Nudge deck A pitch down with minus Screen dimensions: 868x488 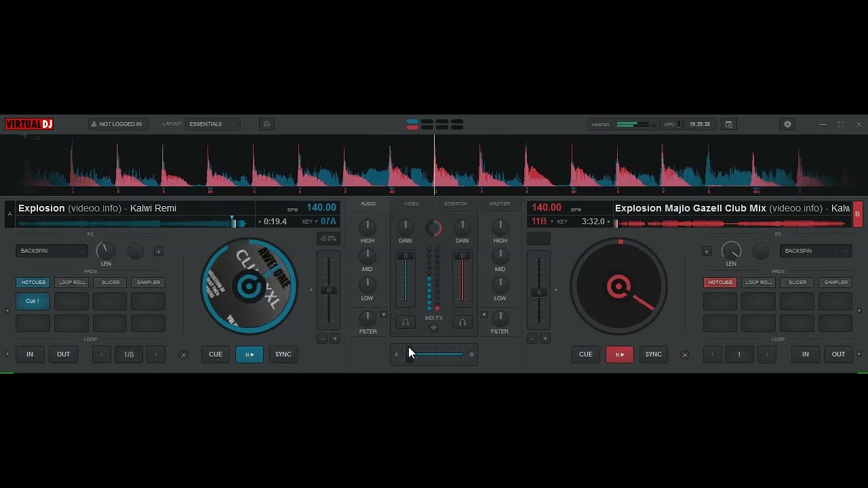pos(322,338)
